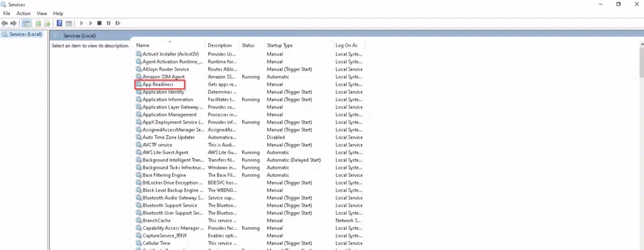644x250 pixels.
Task: Click the Running status of Base Filtering Engine
Action: tap(250, 175)
